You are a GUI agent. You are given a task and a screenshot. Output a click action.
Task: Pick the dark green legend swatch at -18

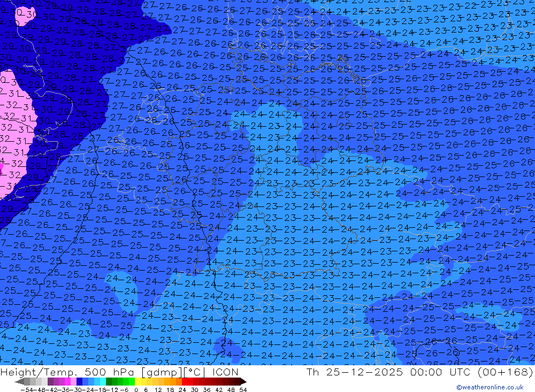click(109, 382)
